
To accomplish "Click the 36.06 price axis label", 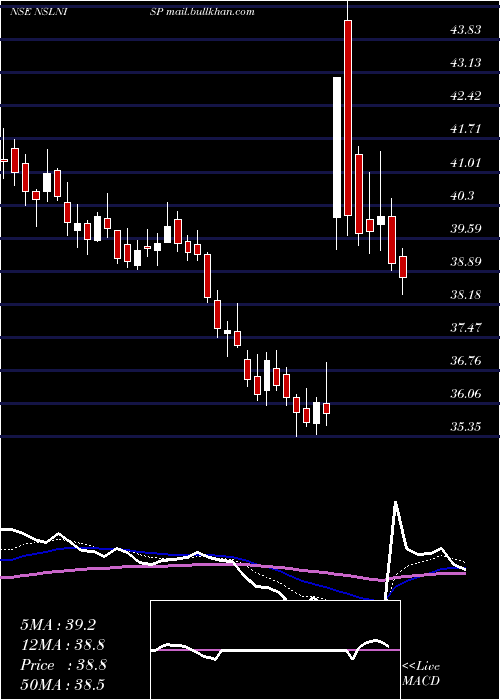I will pos(466,394).
